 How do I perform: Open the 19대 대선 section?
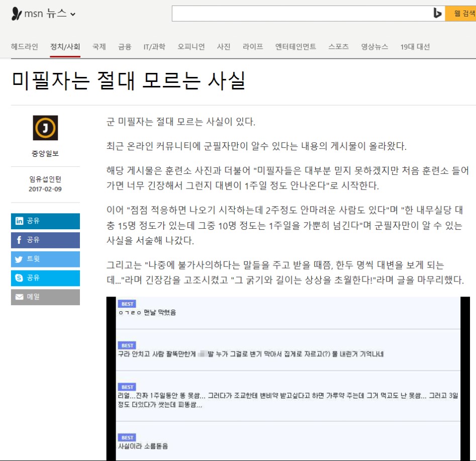[416, 46]
